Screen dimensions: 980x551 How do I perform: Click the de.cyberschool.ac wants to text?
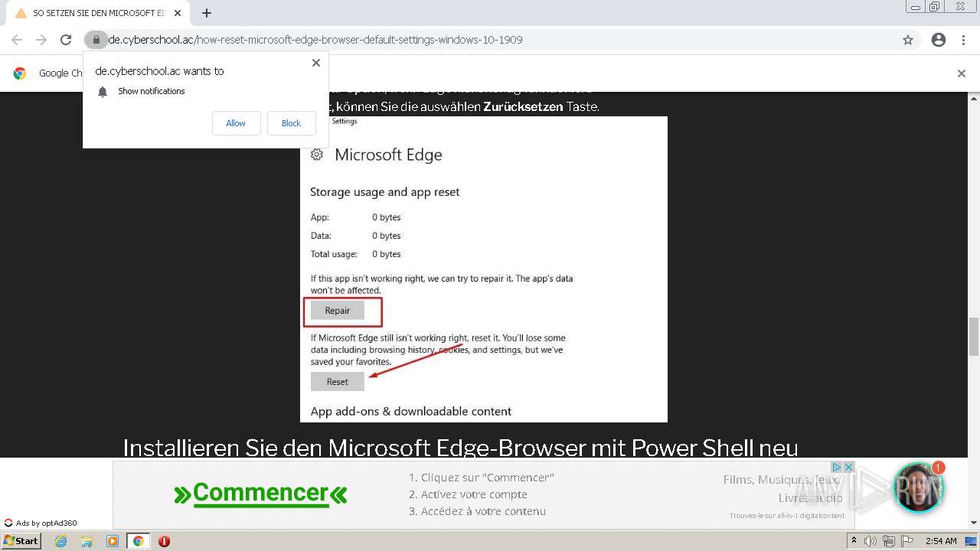[x=159, y=71]
